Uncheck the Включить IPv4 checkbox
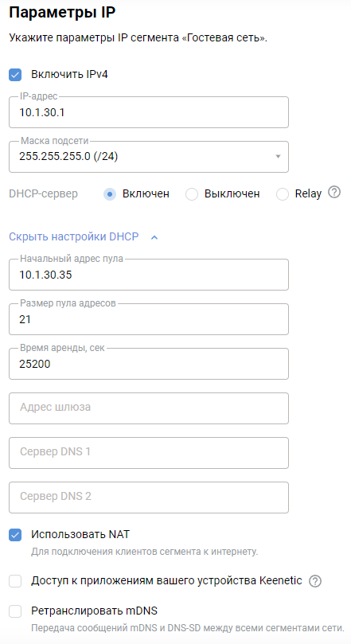This screenshot has height=644, width=351. 15,75
